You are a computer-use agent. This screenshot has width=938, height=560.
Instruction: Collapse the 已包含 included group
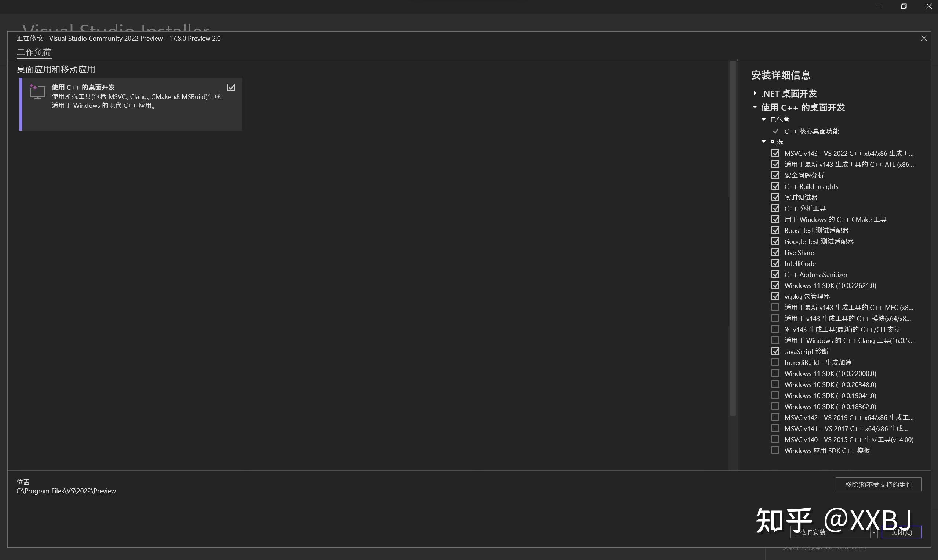click(x=764, y=120)
